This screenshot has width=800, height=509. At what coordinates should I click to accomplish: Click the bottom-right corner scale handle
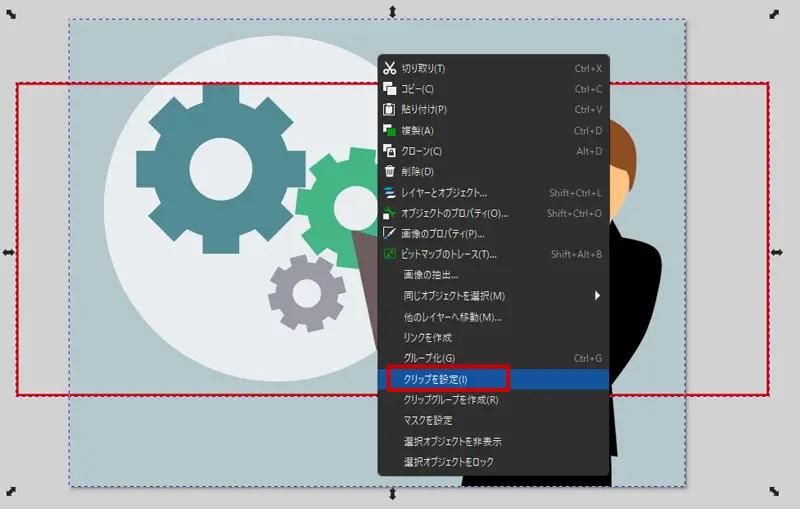point(774,491)
